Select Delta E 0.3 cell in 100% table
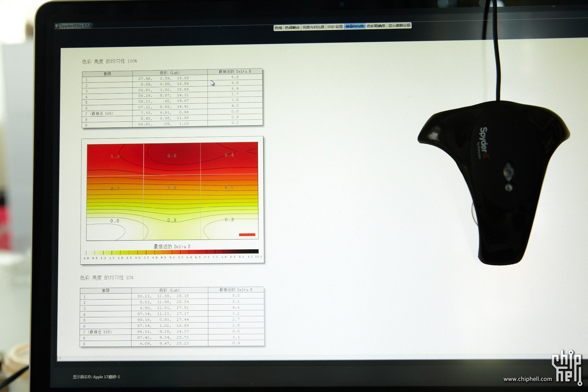Screen dimensions: 588x392 click(x=235, y=123)
